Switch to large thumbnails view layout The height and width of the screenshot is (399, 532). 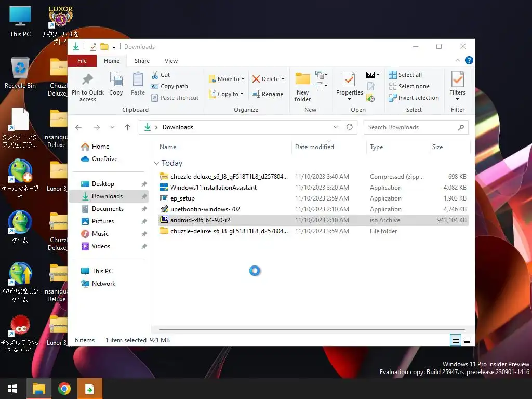point(467,340)
